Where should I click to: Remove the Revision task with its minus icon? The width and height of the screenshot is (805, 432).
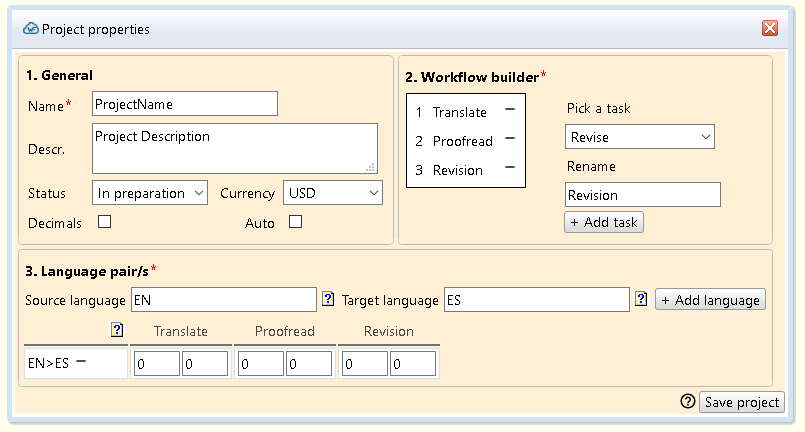click(509, 168)
